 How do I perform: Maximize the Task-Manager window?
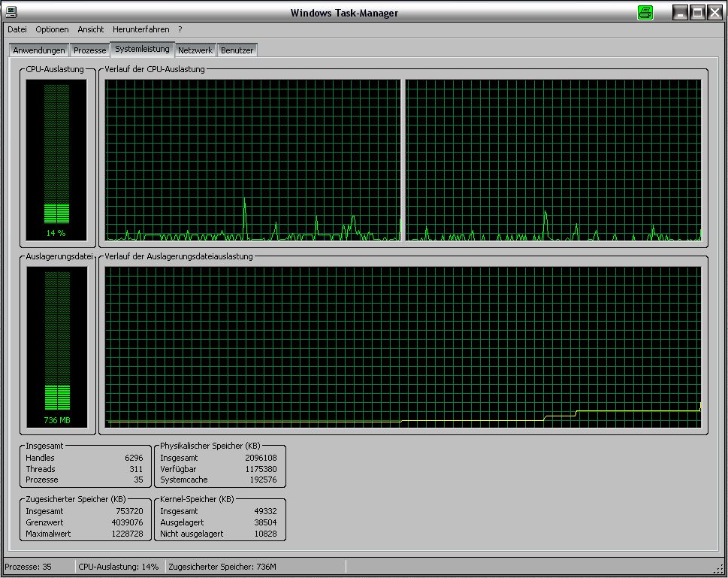click(x=697, y=13)
